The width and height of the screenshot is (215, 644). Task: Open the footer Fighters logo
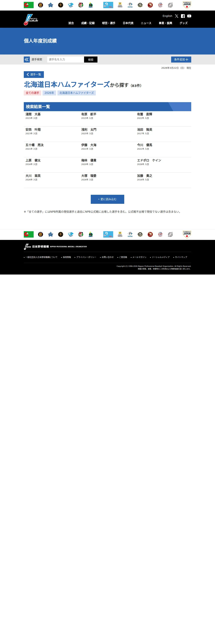(x=130, y=235)
